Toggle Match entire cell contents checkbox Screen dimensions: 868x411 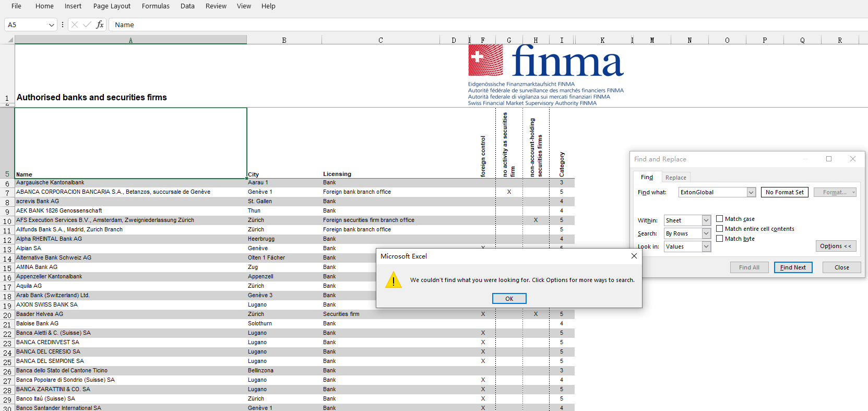720,229
